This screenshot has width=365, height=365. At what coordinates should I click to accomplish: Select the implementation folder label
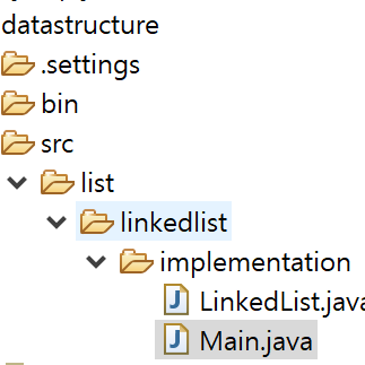(x=255, y=263)
